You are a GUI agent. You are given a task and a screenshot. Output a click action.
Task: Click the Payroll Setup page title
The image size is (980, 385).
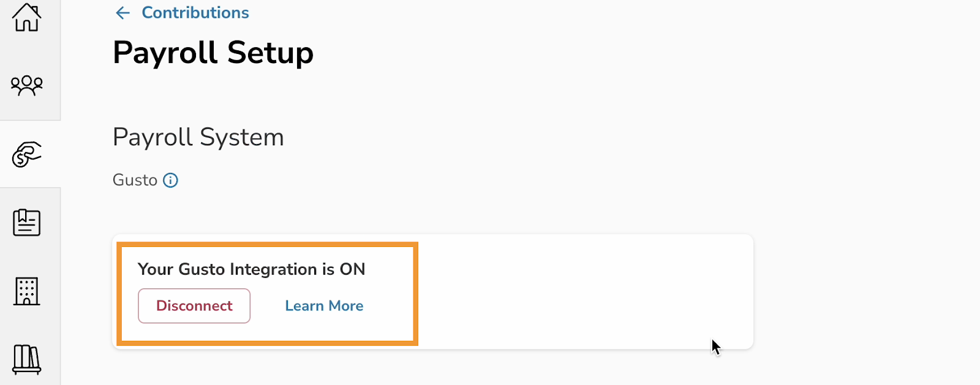pyautogui.click(x=213, y=53)
